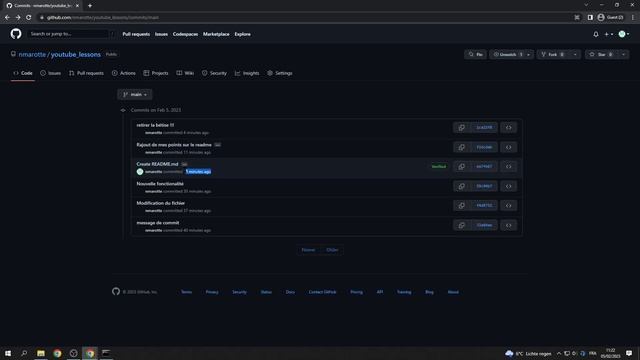Browse repository at 'retirer la bêtise !!!' commit

point(509,127)
